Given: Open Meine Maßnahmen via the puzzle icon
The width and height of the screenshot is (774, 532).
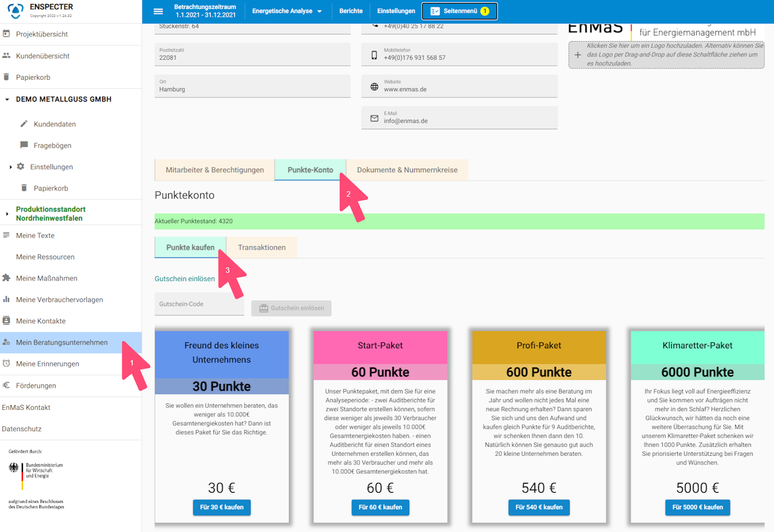Looking at the screenshot, I should pyautogui.click(x=7, y=278).
